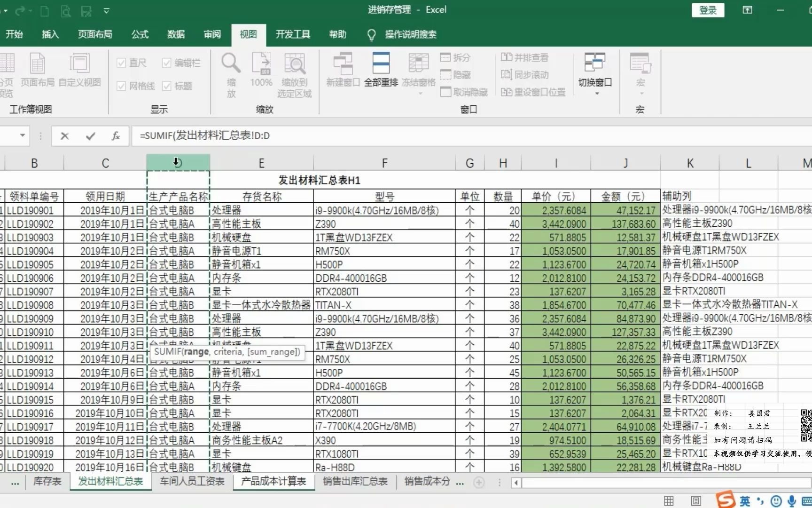
Task: Click Print Preview icon in quick access toolbar
Action: (66, 10)
